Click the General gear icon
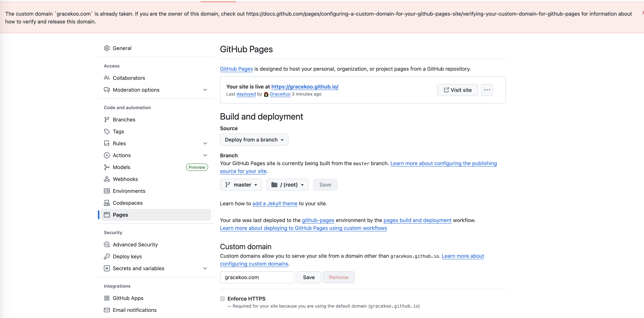 coord(107,48)
